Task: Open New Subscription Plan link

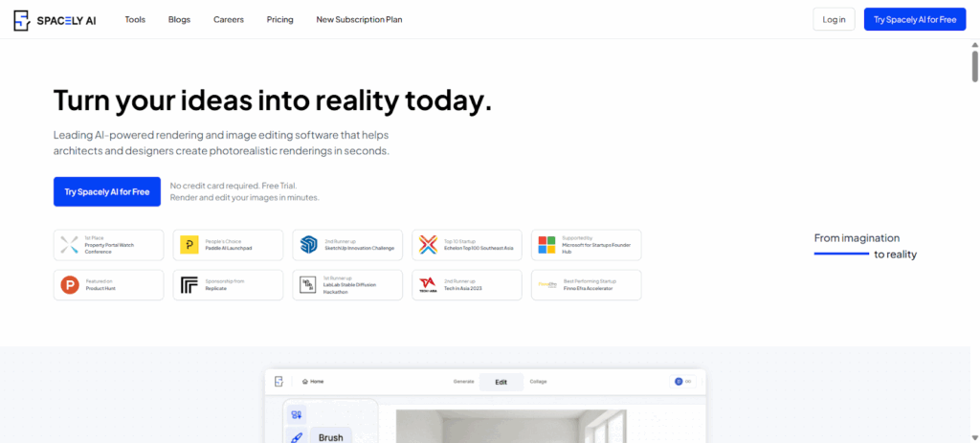Action: click(359, 19)
